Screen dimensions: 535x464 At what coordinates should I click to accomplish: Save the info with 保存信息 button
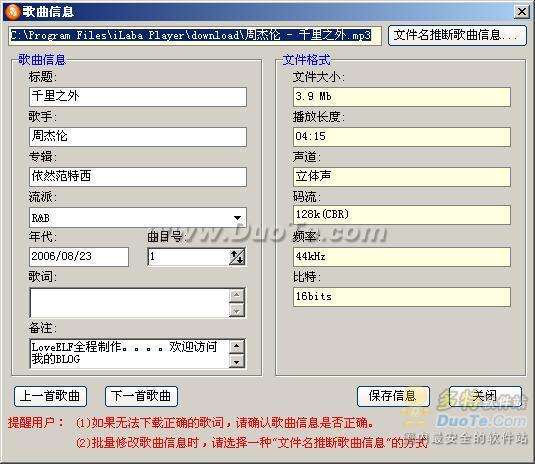pyautogui.click(x=393, y=396)
